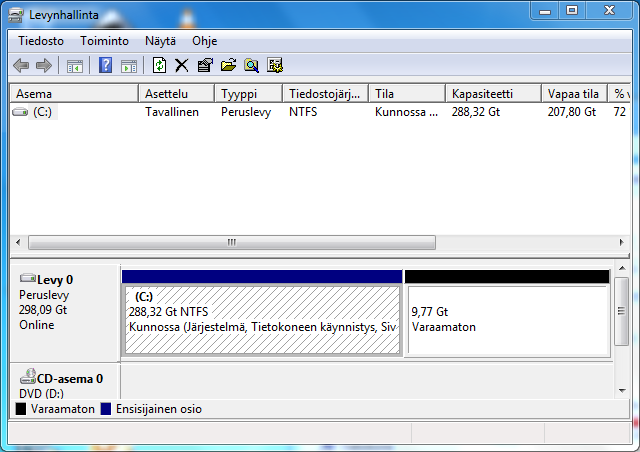Click the Forward arrow toolbar icon
The width and height of the screenshot is (640, 452).
(43, 65)
